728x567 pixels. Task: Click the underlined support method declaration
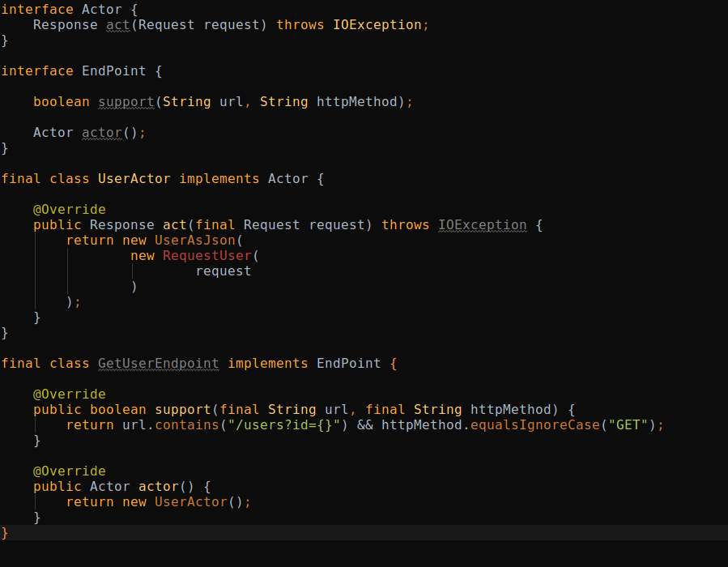(126, 101)
